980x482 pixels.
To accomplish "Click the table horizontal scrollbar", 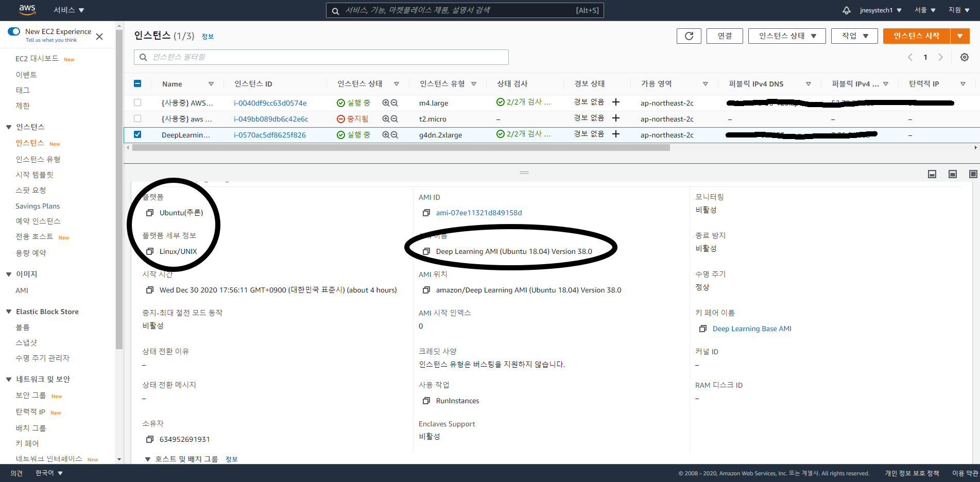I will tap(401, 148).
